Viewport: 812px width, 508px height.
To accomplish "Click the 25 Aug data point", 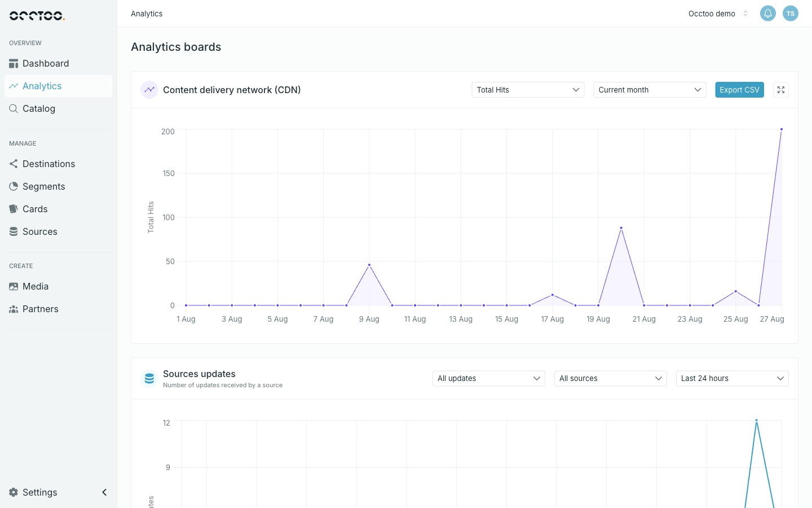I will pyautogui.click(x=735, y=291).
